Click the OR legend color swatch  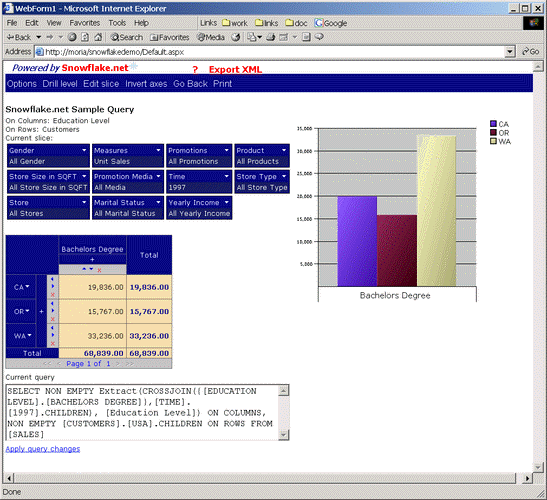(493, 133)
